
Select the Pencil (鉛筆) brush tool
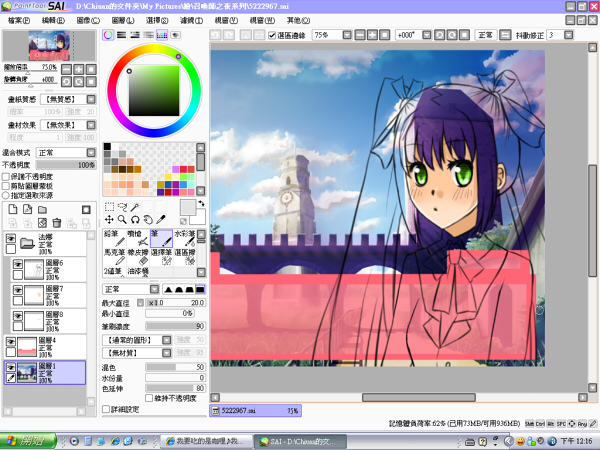click(x=115, y=238)
